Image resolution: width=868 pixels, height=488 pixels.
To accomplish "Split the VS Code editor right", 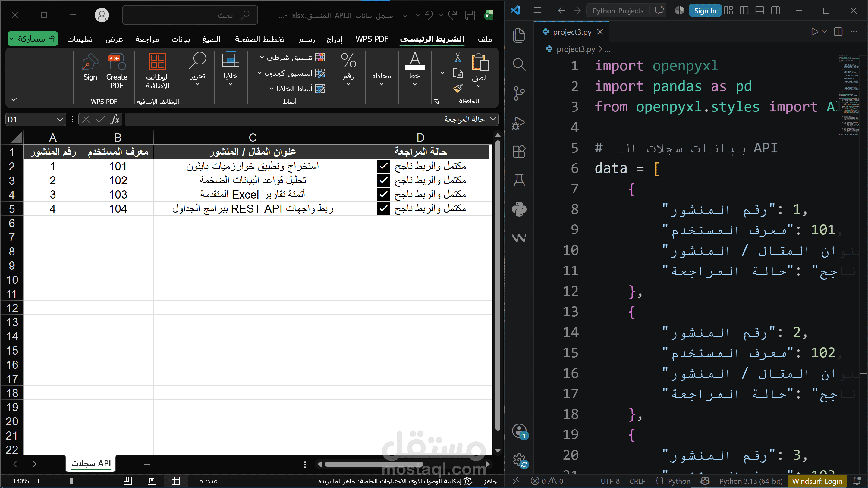I will click(x=838, y=32).
